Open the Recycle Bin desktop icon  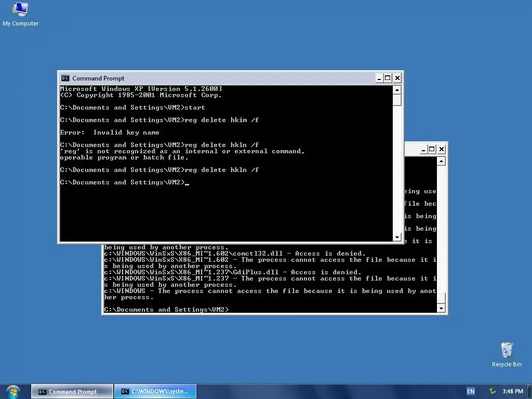[507, 354]
